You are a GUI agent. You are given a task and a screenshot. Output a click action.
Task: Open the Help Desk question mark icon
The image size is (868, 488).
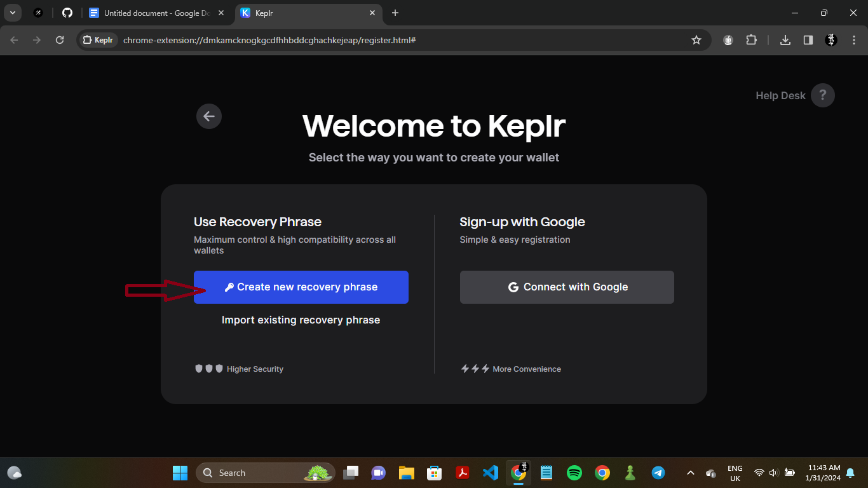823,95
